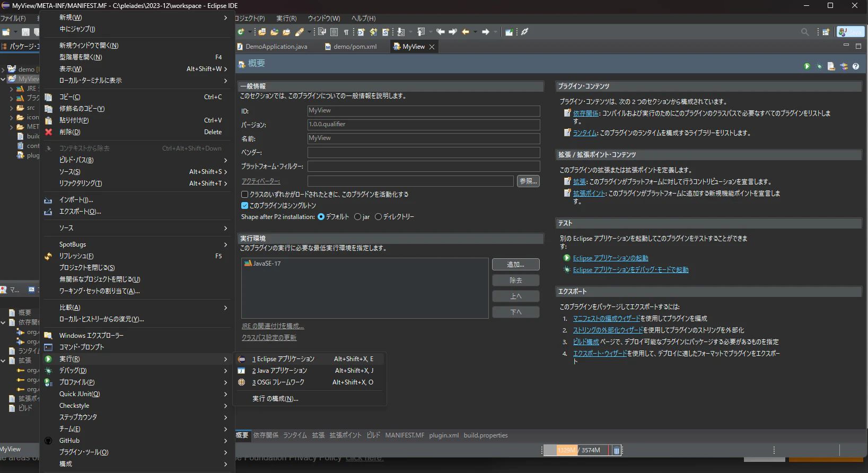Collapse the MyView project tree node
The image size is (868, 473).
3,79
